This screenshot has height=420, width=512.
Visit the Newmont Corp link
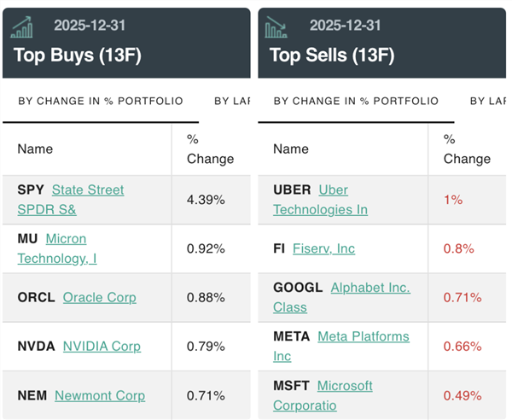(100, 395)
